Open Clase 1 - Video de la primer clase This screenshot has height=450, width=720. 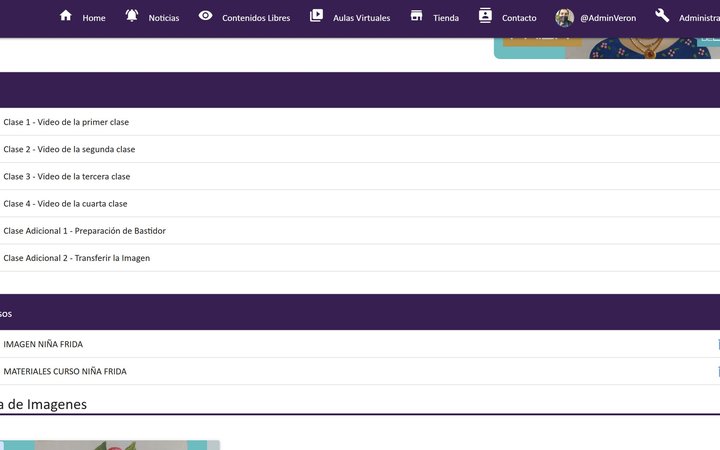point(66,122)
